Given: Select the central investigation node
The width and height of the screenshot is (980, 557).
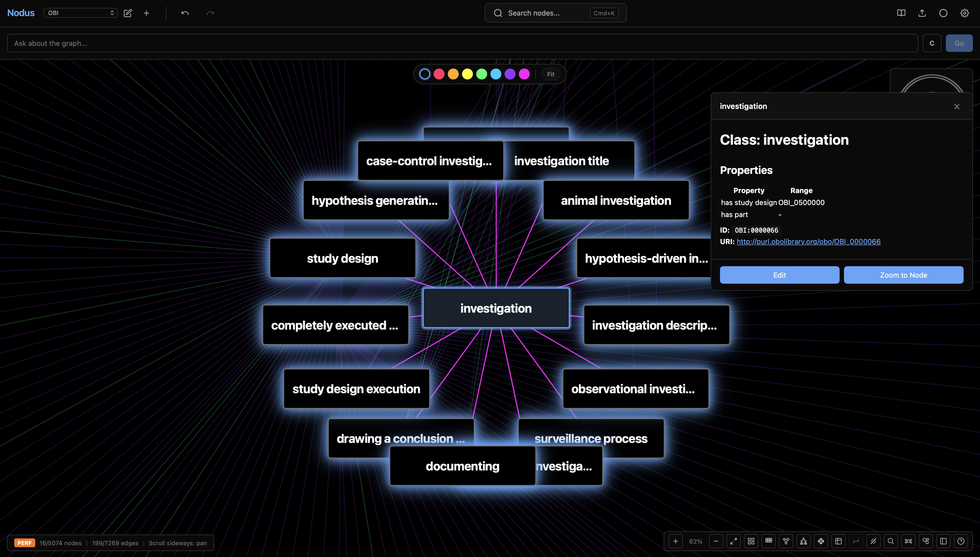Looking at the screenshot, I should 496,308.
